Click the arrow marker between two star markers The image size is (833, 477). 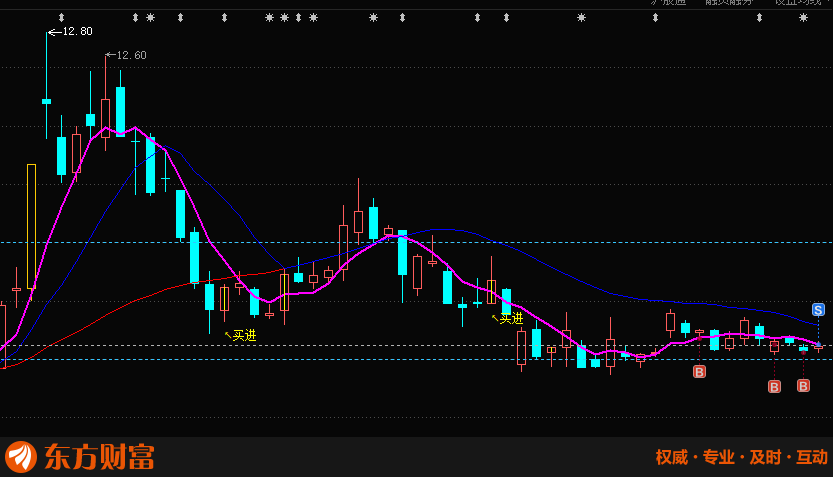[x=299, y=18]
